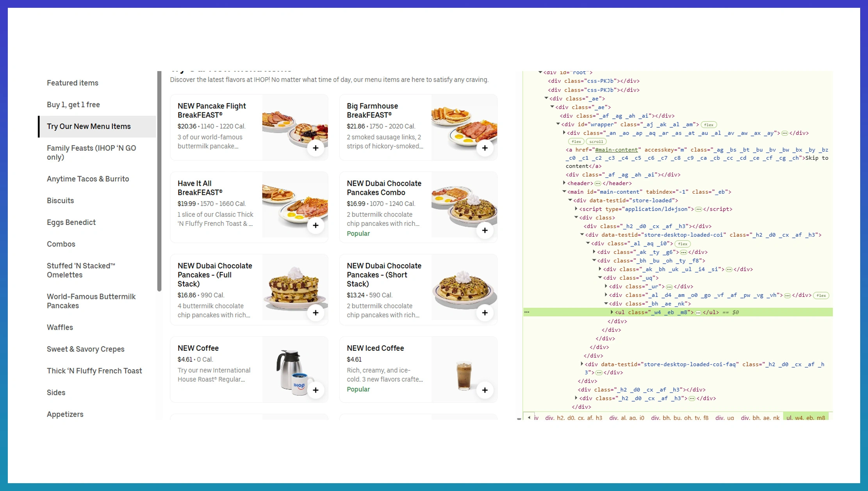Add Dubai Chocolate Pancakes Full Stack with plus
This screenshot has width=868, height=491.
pyautogui.click(x=315, y=313)
